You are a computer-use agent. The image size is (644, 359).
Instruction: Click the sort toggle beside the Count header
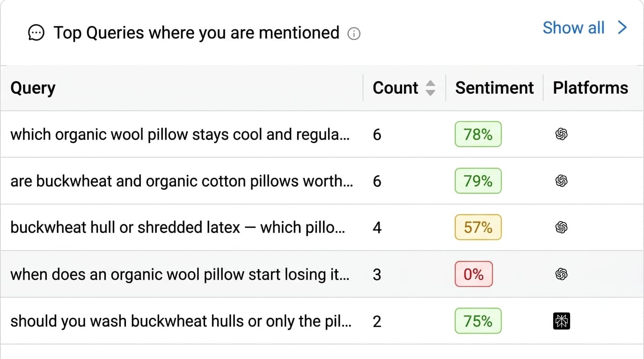point(431,88)
